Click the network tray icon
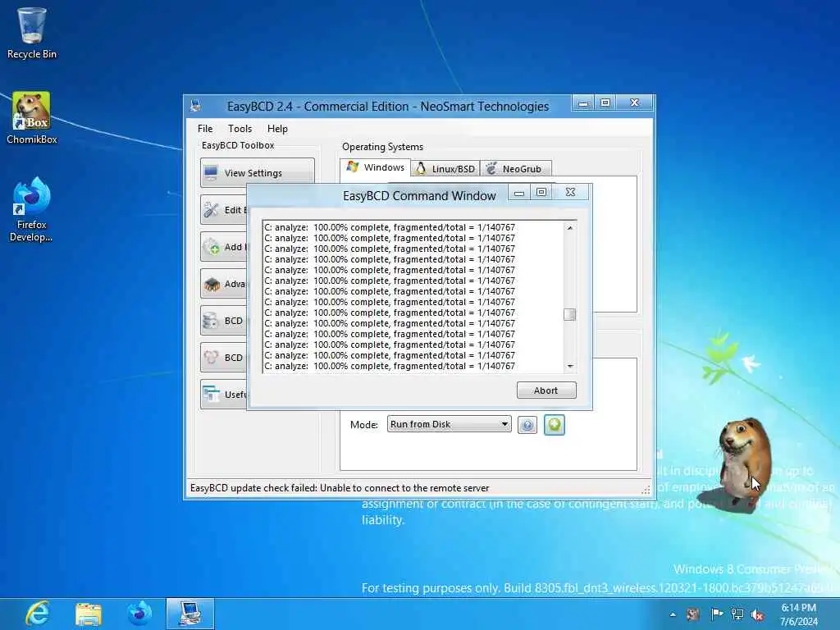840x630 pixels. 737,614
